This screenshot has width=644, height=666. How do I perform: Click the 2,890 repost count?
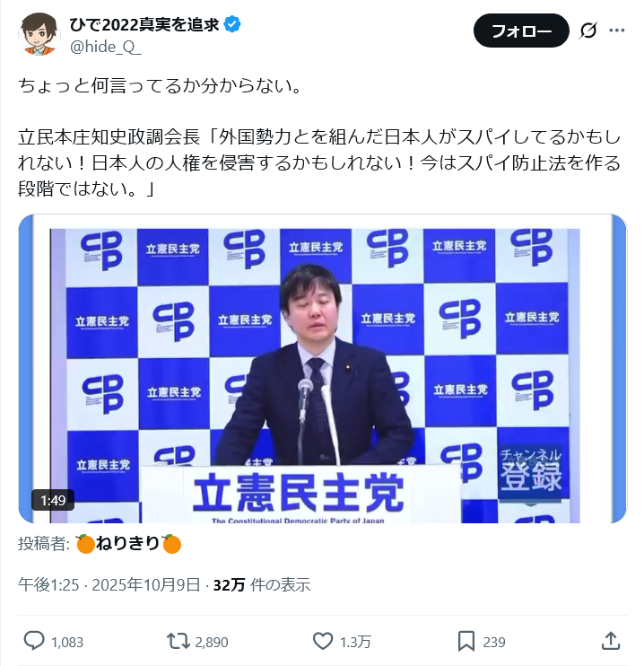(212, 642)
